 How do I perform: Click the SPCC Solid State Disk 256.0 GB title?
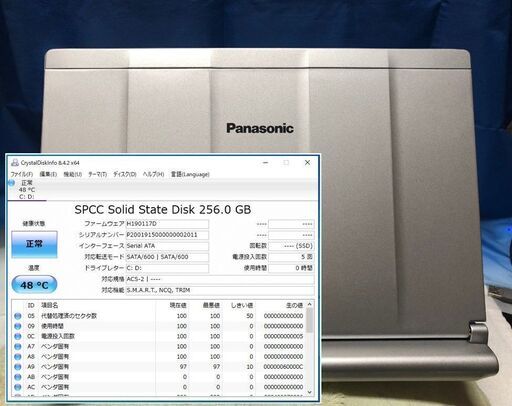163,210
